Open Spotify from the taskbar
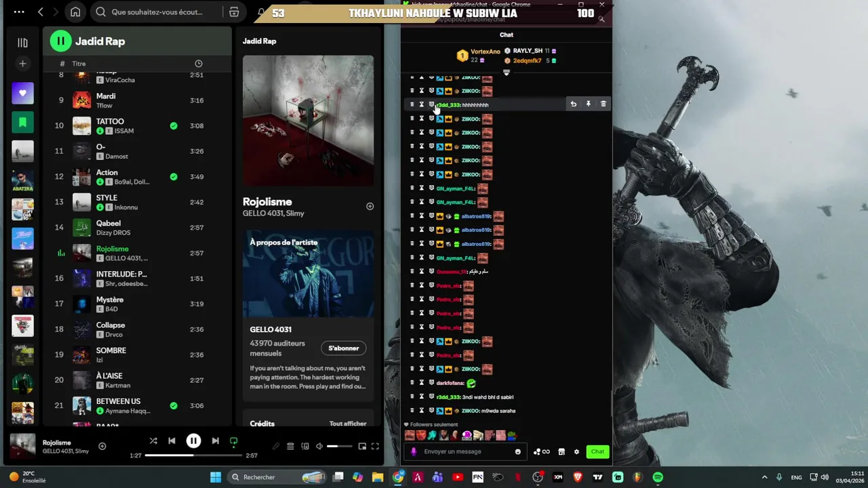The width and height of the screenshot is (868, 488). click(x=658, y=477)
